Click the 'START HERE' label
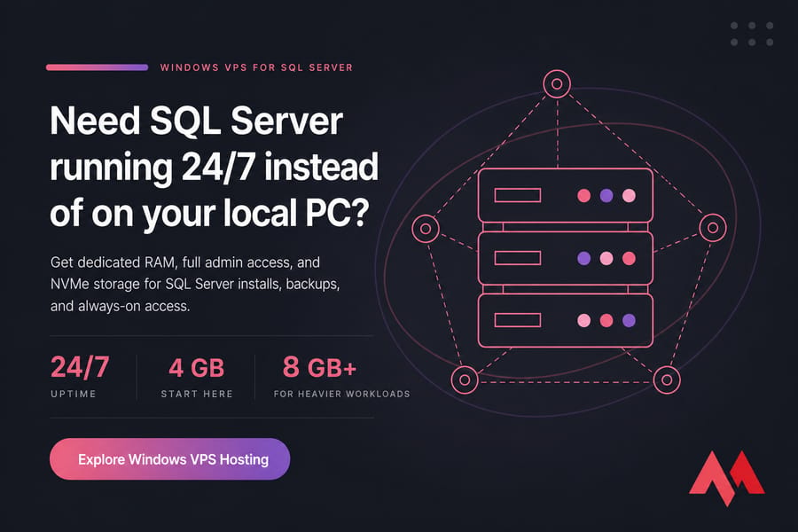This screenshot has width=798, height=532. pyautogui.click(x=197, y=394)
